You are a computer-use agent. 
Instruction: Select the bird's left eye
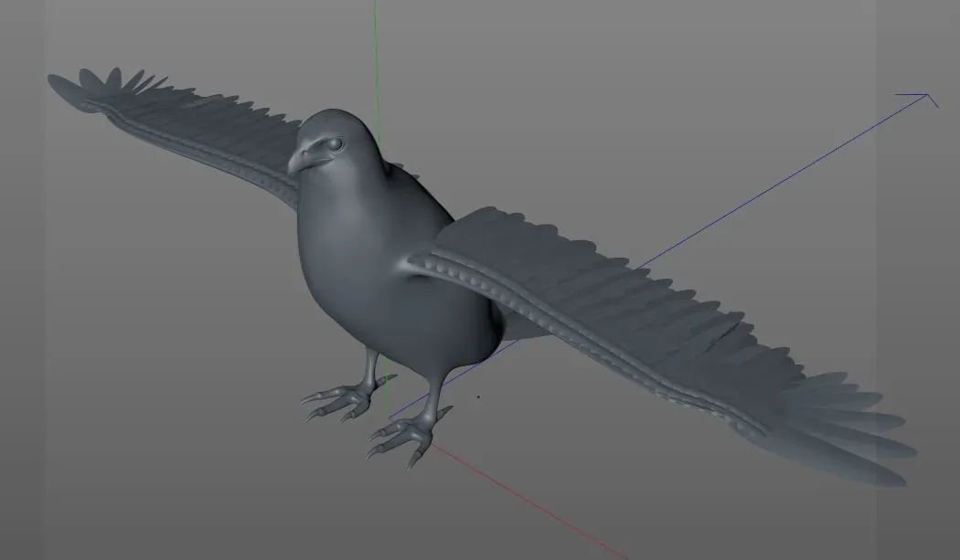[336, 144]
